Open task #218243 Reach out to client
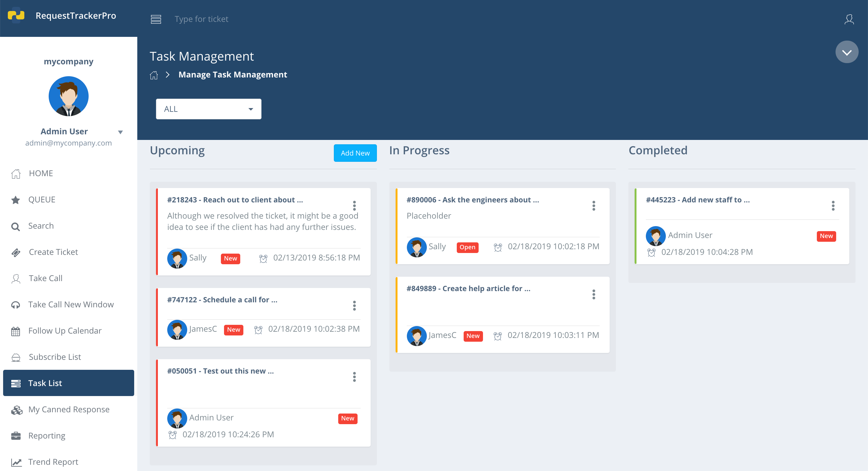The width and height of the screenshot is (868, 471). (x=235, y=200)
